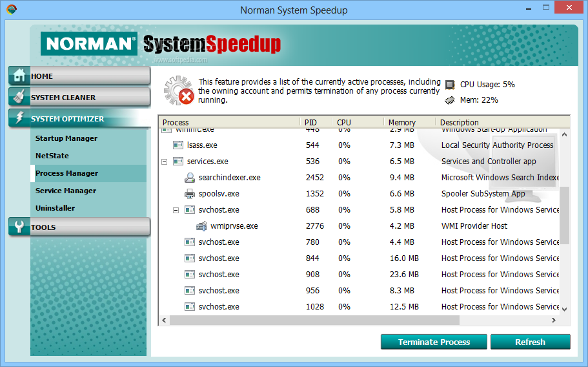Click 'Spooler SubSystem App' description
The width and height of the screenshot is (588, 367).
(x=483, y=194)
